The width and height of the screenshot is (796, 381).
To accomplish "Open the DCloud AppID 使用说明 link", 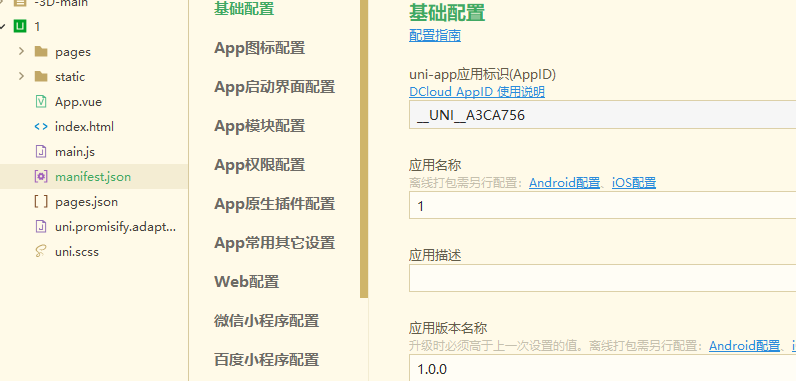I will pos(477,92).
